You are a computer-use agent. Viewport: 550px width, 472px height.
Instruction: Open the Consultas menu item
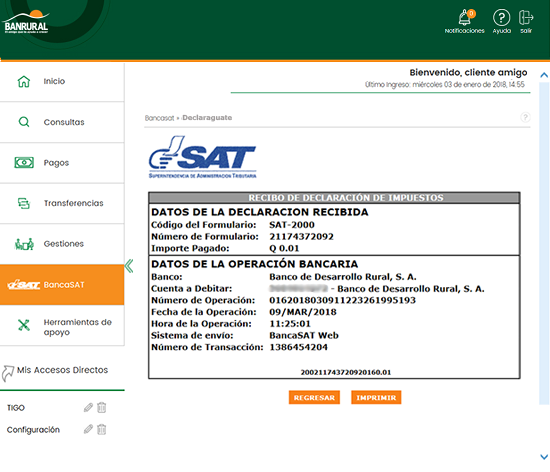coord(62,122)
